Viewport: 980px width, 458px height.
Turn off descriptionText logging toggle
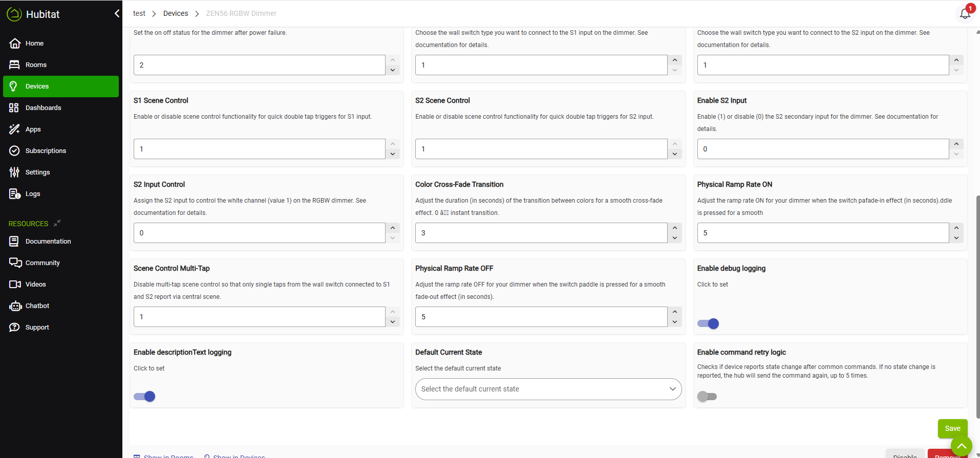tap(144, 396)
